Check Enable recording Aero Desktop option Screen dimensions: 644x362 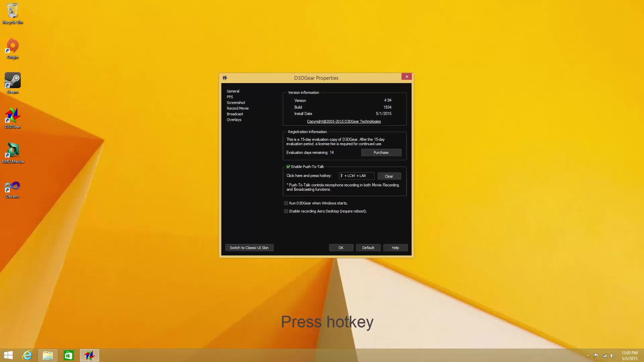tap(286, 211)
